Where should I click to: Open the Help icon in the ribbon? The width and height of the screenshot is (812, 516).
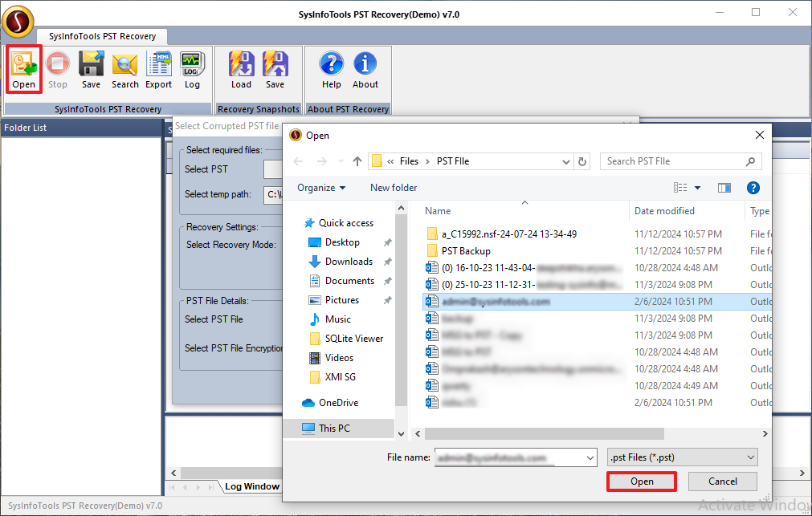pos(332,71)
